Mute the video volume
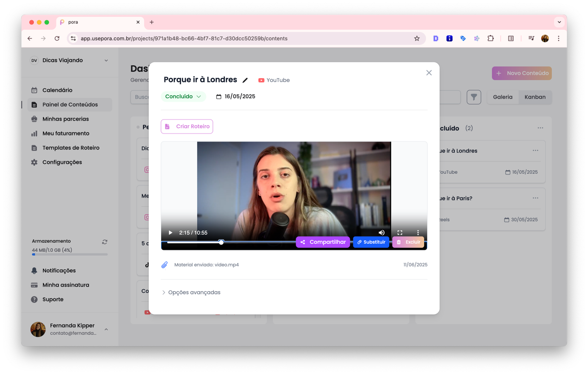The height and width of the screenshot is (374, 588). click(381, 233)
